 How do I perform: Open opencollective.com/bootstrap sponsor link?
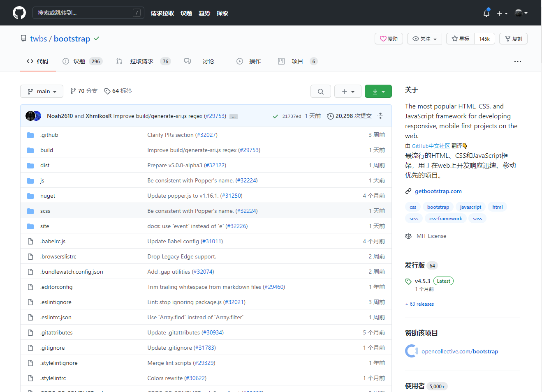click(x=460, y=351)
